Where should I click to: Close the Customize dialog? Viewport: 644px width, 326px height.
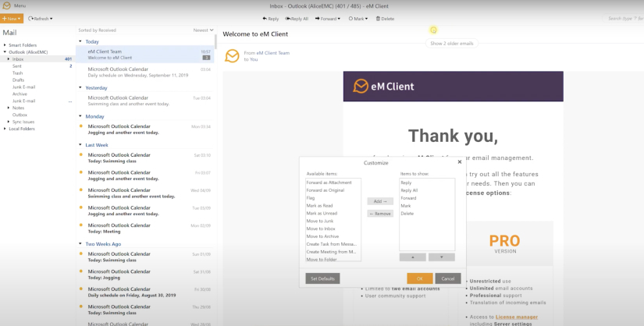pos(460,161)
